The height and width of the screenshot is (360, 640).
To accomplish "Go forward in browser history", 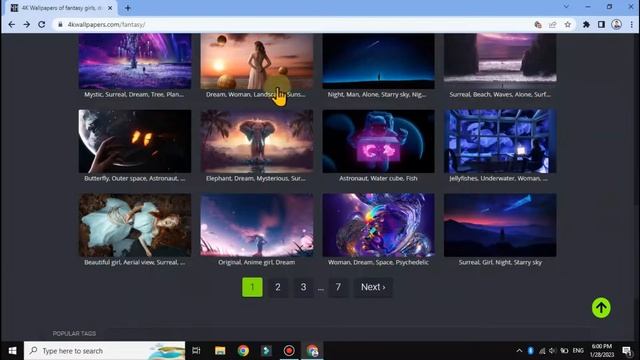I will [27, 24].
